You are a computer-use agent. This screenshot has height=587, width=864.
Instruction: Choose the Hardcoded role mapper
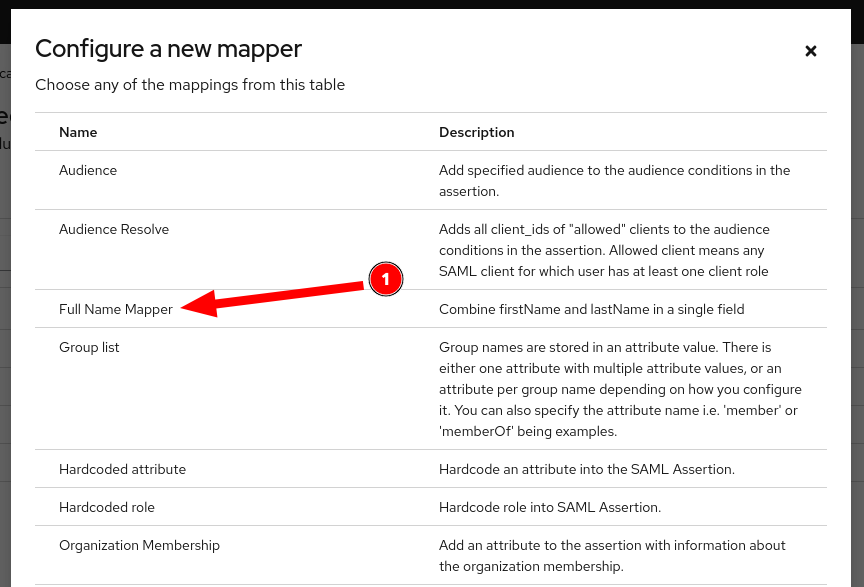tap(107, 508)
